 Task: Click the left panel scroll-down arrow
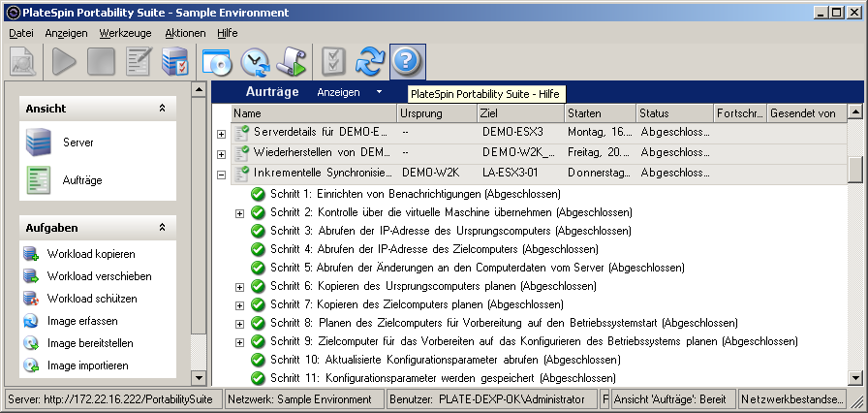199,378
